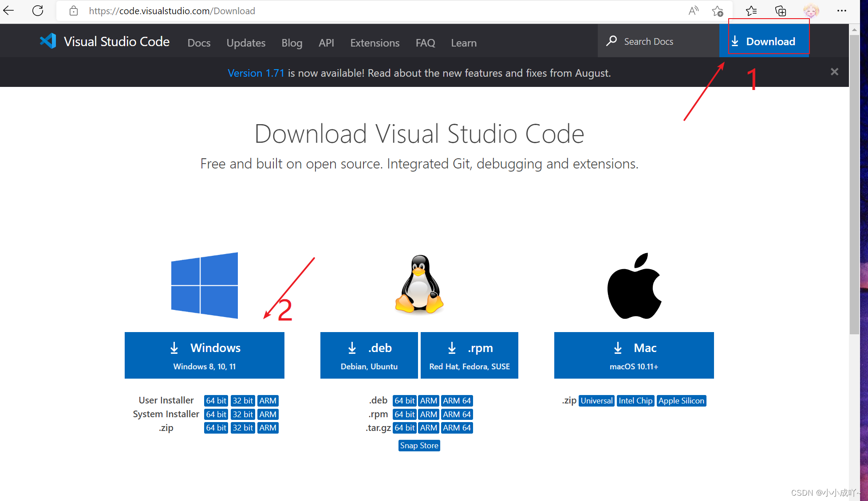Screen dimensions: 868x501
Task: Download the Mac macOS 10.11+ build
Action: coord(634,355)
